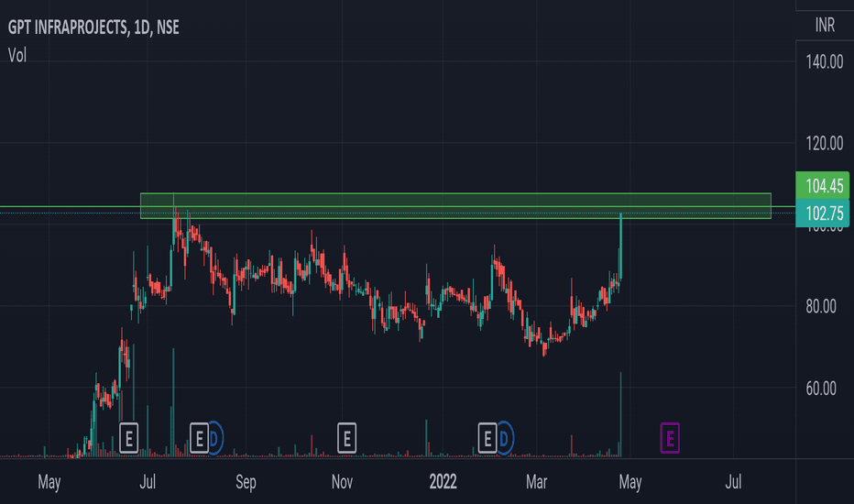Click the earnings E marker in early August
Screen dimensions: 854x504
199,438
